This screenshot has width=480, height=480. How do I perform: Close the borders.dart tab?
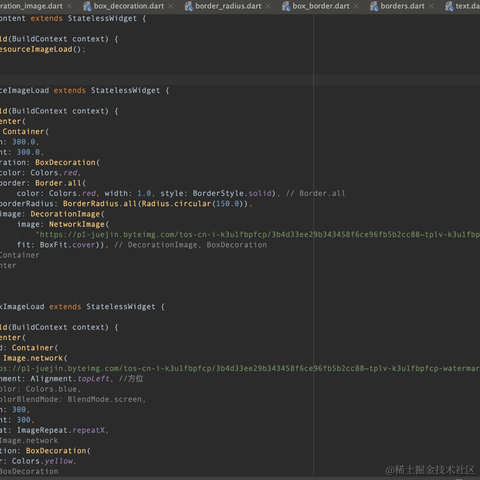coord(431,6)
